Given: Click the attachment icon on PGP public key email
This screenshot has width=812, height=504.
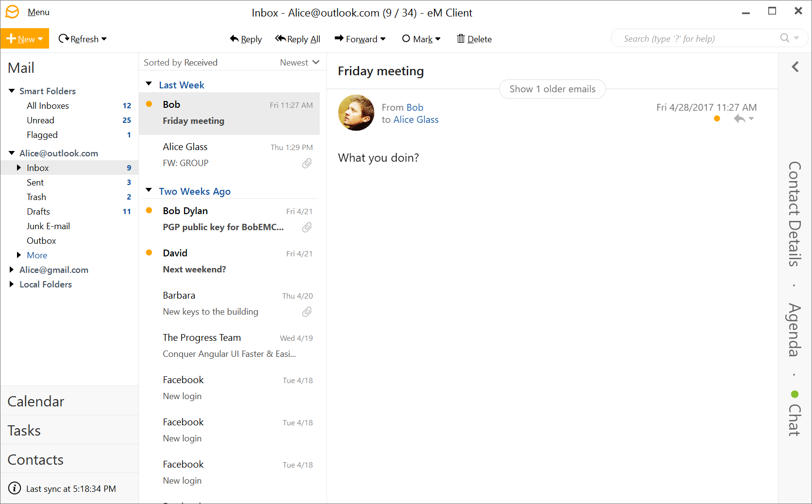Looking at the screenshot, I should pos(307,227).
